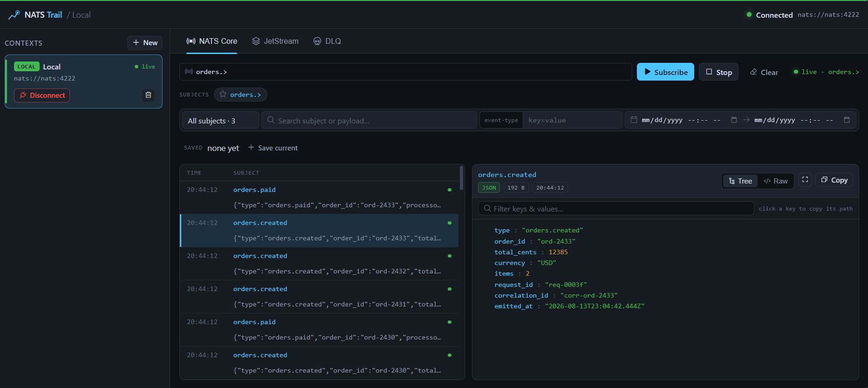The height and width of the screenshot is (388, 868).
Task: Copy path of the correlation_id key
Action: coord(521,295)
